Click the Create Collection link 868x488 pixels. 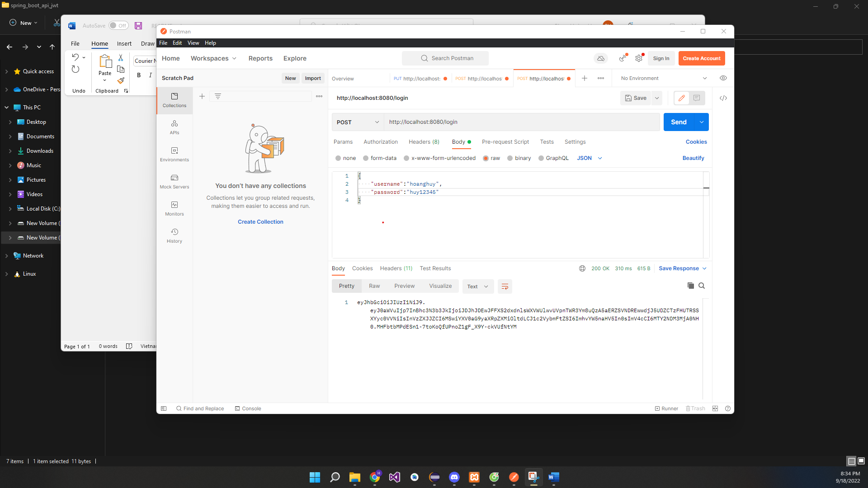click(x=260, y=221)
